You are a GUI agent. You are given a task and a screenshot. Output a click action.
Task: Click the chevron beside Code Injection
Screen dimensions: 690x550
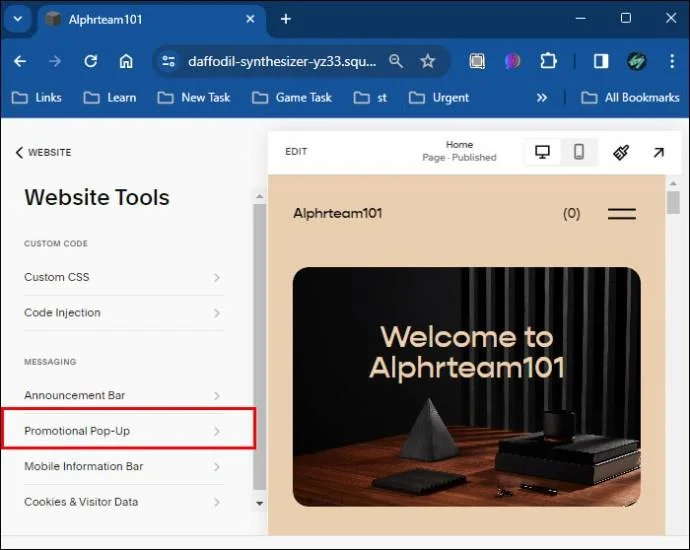click(x=217, y=313)
